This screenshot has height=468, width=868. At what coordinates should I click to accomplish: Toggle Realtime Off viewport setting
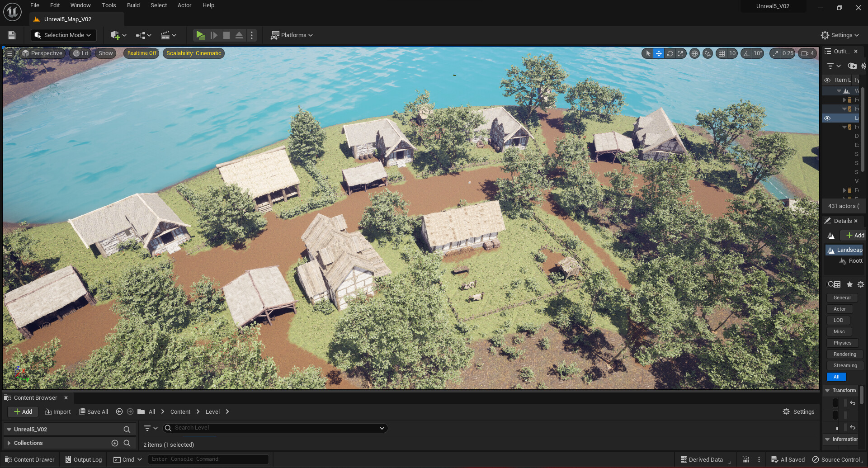pos(141,53)
